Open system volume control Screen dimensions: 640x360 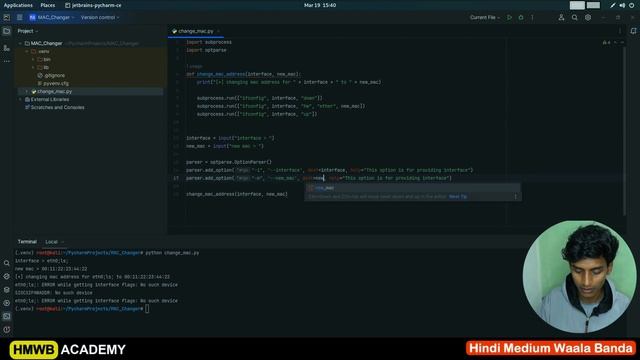coord(622,5)
